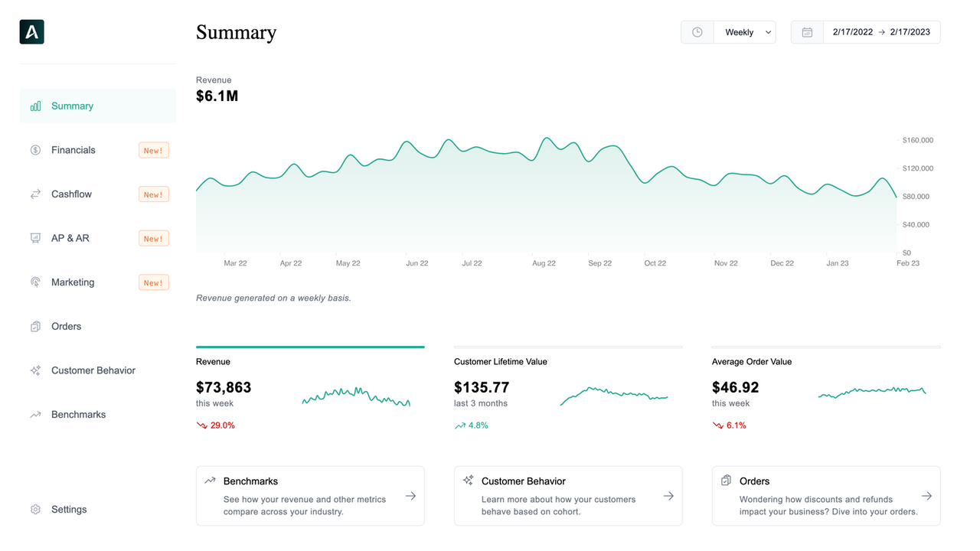Viewport: 980px width, 551px height.
Task: Click the Cashflow arrows icon
Action: click(x=35, y=194)
